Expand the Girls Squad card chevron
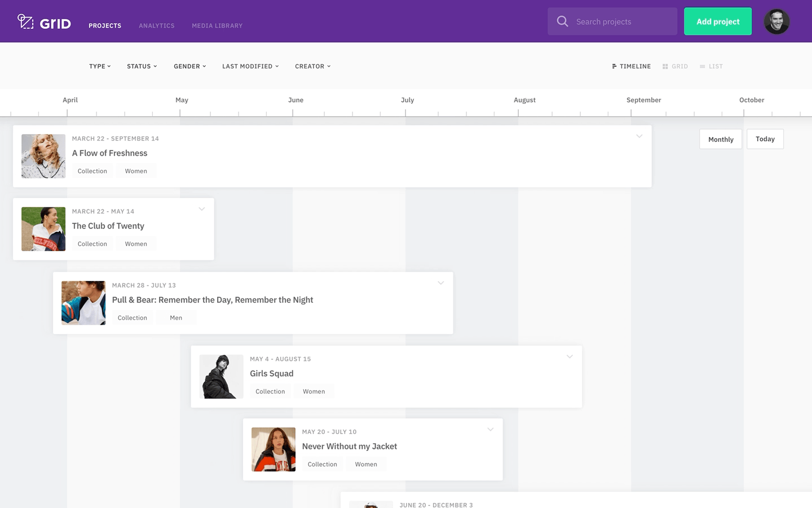This screenshot has height=508, width=812. [570, 357]
